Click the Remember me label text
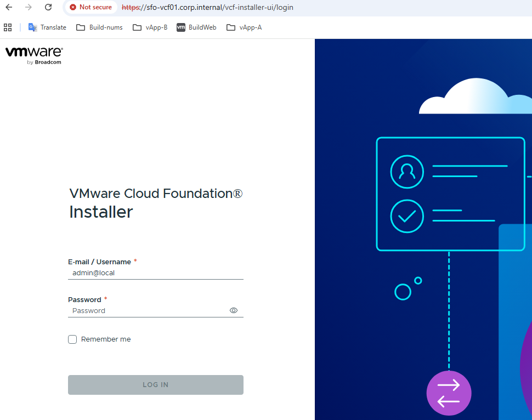Image resolution: width=532 pixels, height=420 pixels. (x=106, y=339)
